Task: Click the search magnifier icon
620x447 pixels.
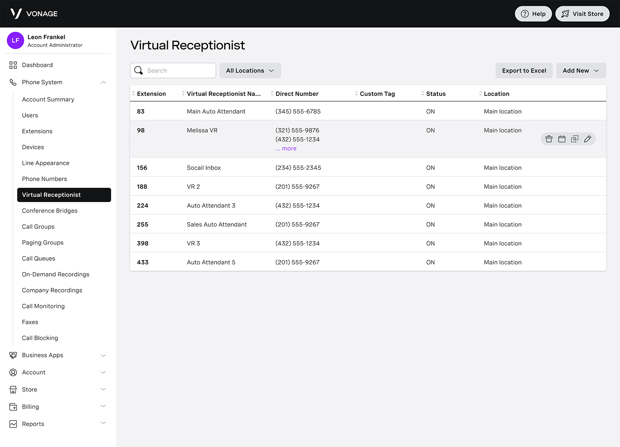Action: click(139, 71)
